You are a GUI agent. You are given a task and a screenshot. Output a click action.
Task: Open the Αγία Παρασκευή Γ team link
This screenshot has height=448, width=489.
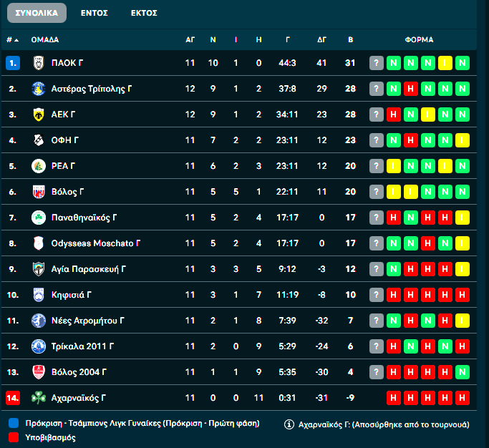(x=89, y=269)
